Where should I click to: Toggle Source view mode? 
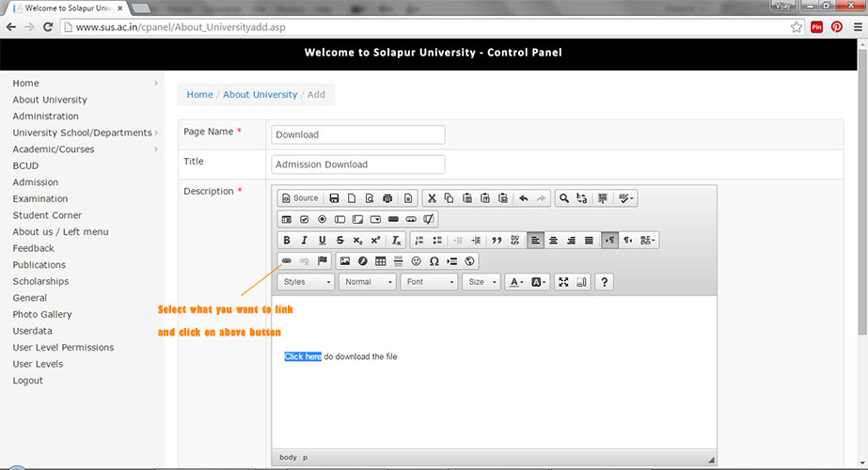300,198
